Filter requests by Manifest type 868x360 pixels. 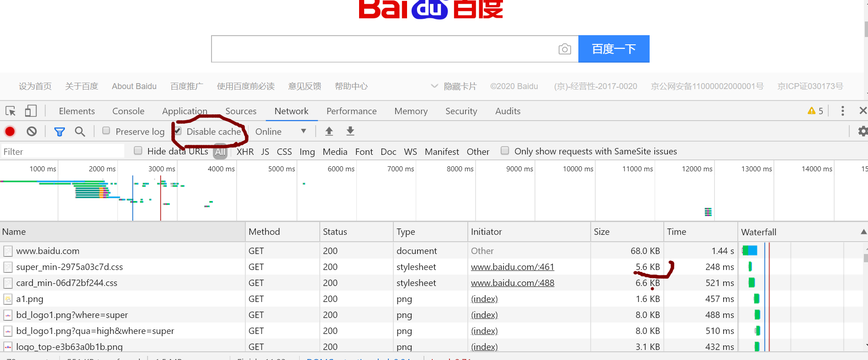[x=442, y=152]
